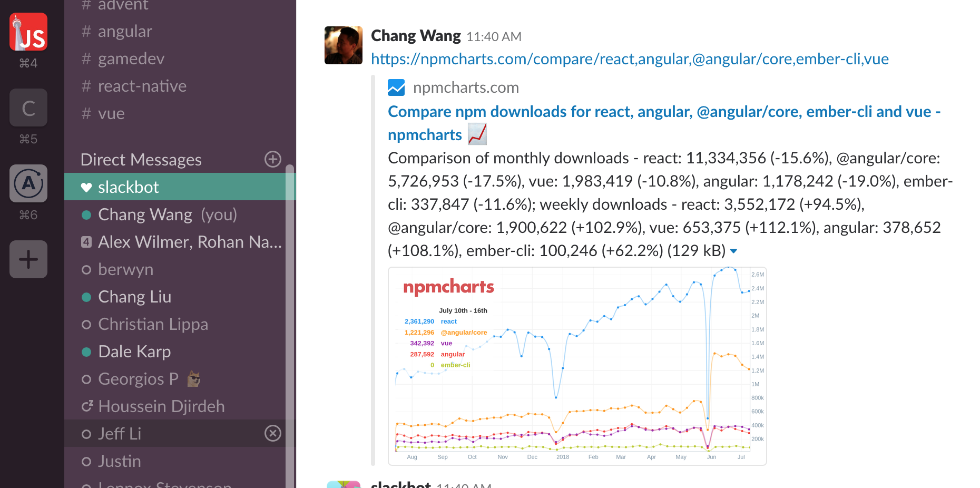This screenshot has width=980, height=488.
Task: Click the presence dot next to Dale Karp
Action: (x=86, y=352)
